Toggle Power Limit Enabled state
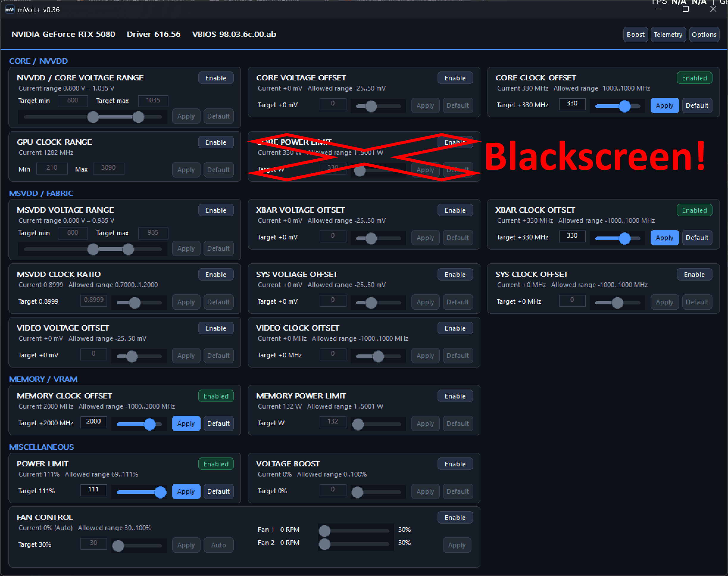This screenshot has width=728, height=576. pos(216,464)
